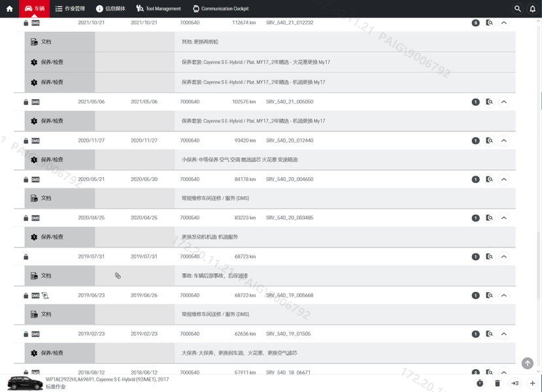Open notifications bell icon

[x=533, y=8]
